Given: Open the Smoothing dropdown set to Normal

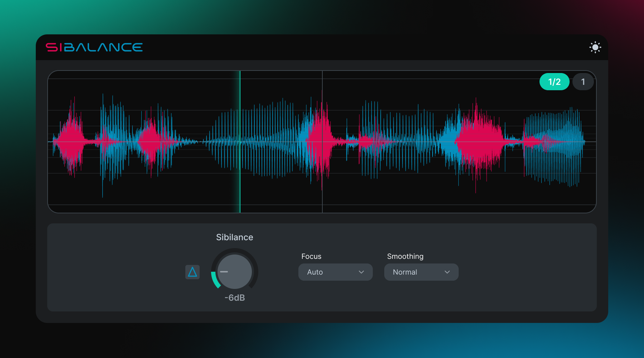Looking at the screenshot, I should coord(421,272).
